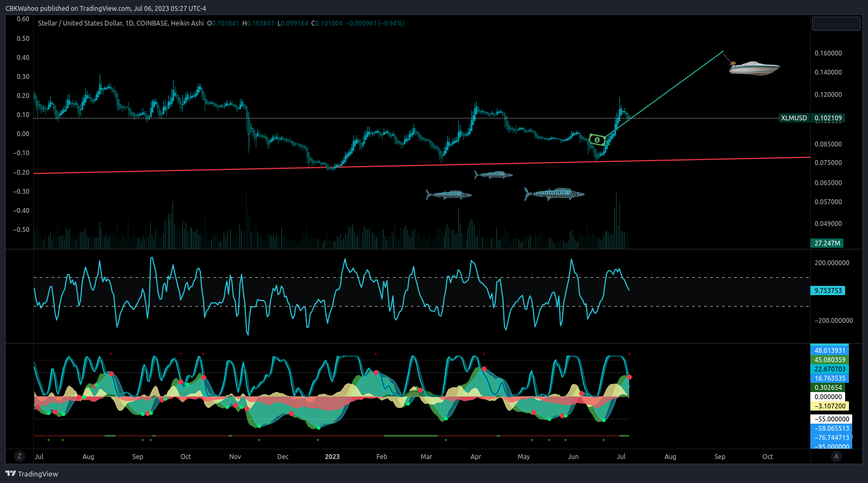
Task: Click the 0.065000 price axis label
Action: coord(828,183)
